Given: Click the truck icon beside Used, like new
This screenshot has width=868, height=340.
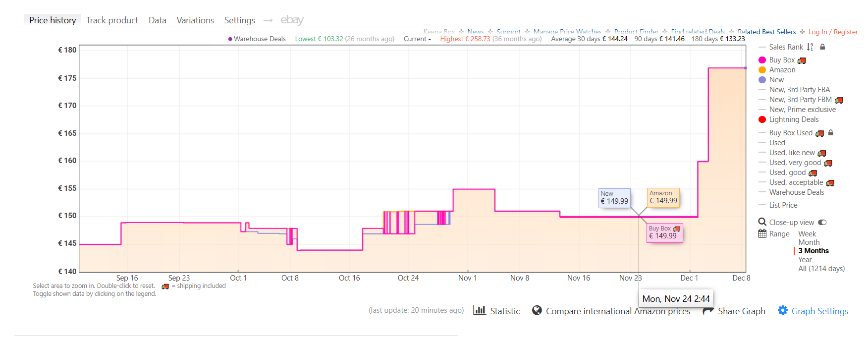Looking at the screenshot, I should click(822, 153).
